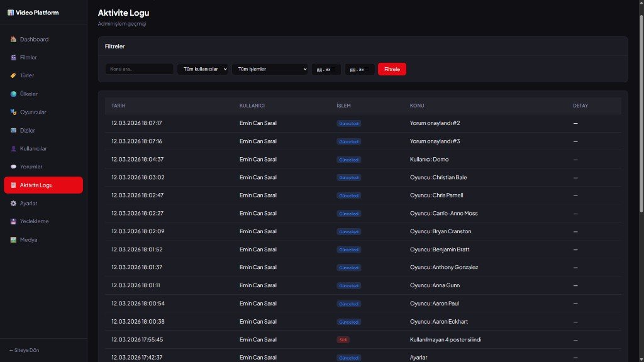Click the Siteye Dön link

[x=25, y=350]
